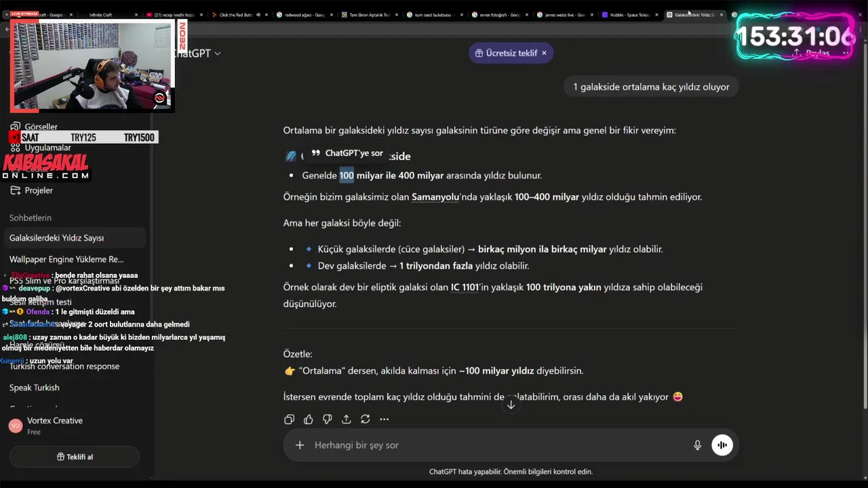868x488 pixels.
Task: Regenerate the response with the retry icon
Action: tap(366, 420)
